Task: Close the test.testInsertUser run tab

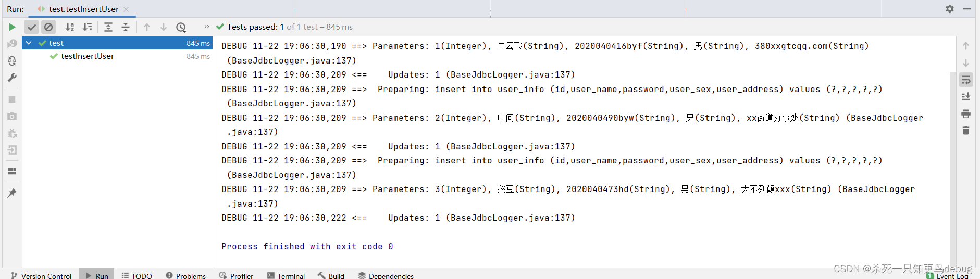Action: (x=126, y=9)
